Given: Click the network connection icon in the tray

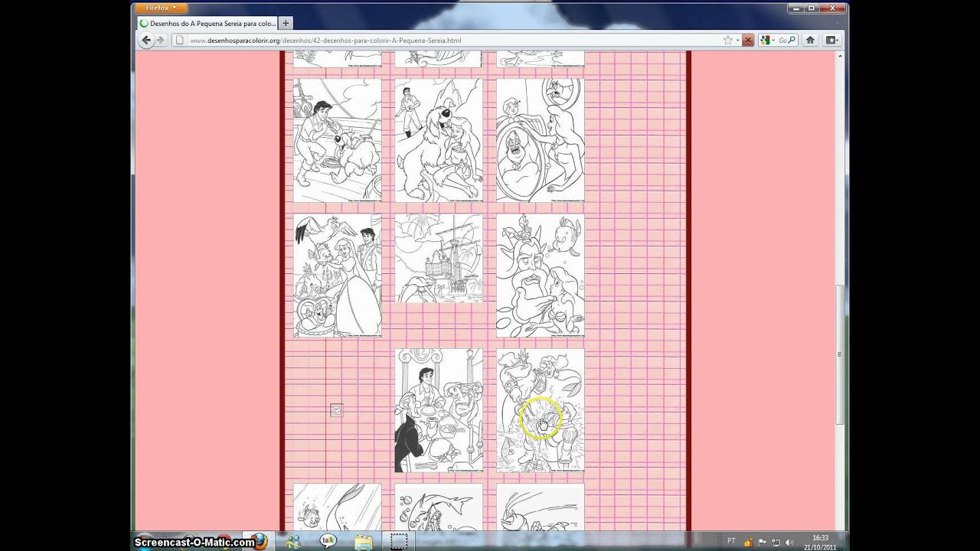Looking at the screenshot, I should 776,542.
